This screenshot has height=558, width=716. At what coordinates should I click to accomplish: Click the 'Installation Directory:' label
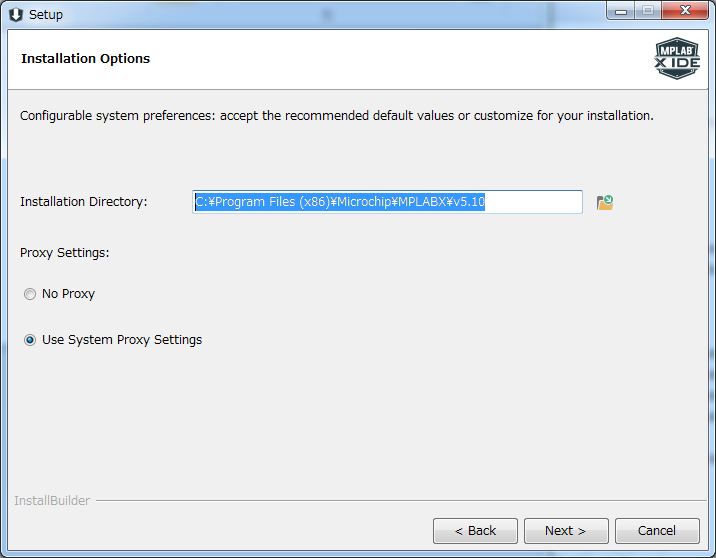83,202
